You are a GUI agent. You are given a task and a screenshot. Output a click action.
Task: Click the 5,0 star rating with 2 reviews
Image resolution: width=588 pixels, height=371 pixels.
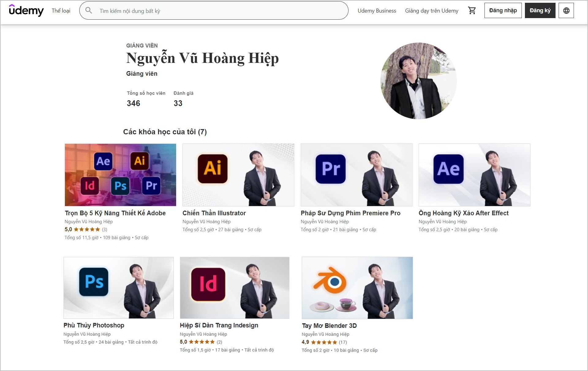click(x=201, y=342)
